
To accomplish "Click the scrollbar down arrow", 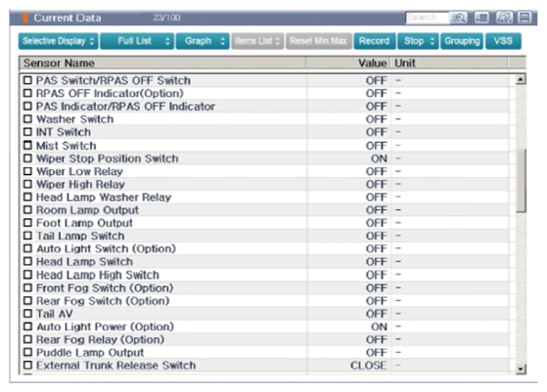I will [x=521, y=369].
